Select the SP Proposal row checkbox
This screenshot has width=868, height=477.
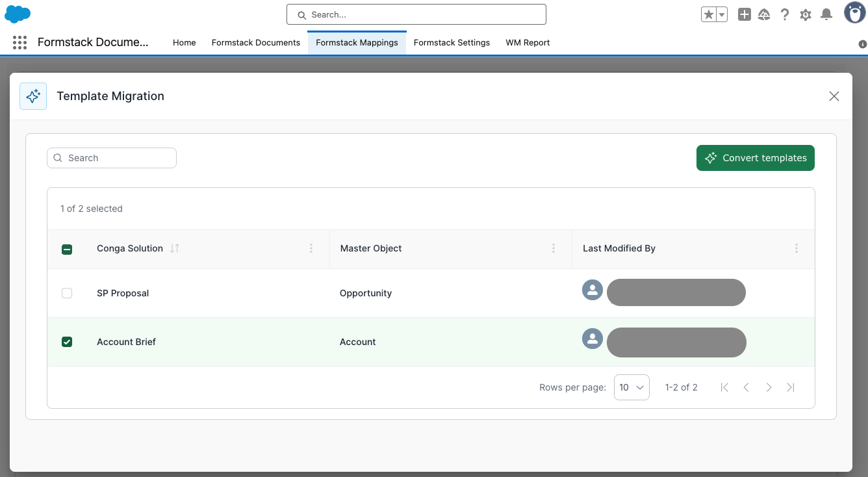click(67, 293)
